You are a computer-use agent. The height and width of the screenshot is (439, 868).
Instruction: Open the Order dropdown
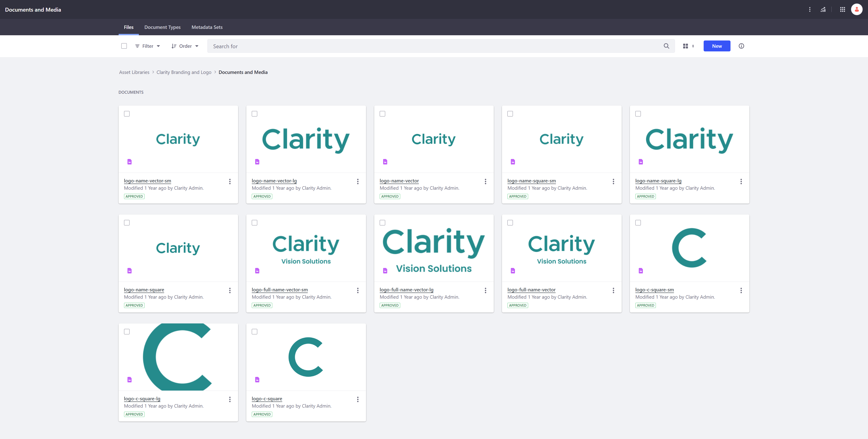[x=185, y=46]
